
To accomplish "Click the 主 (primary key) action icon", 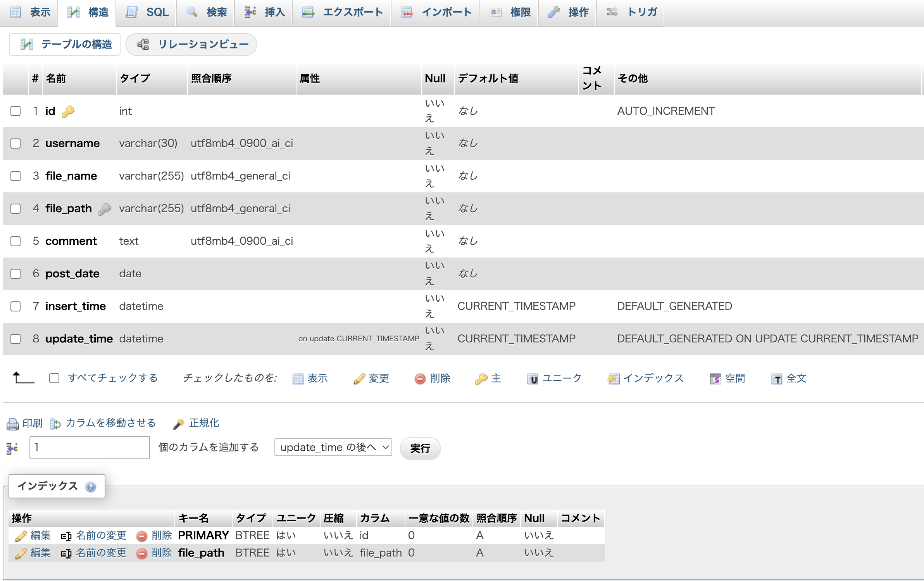I will coord(488,378).
